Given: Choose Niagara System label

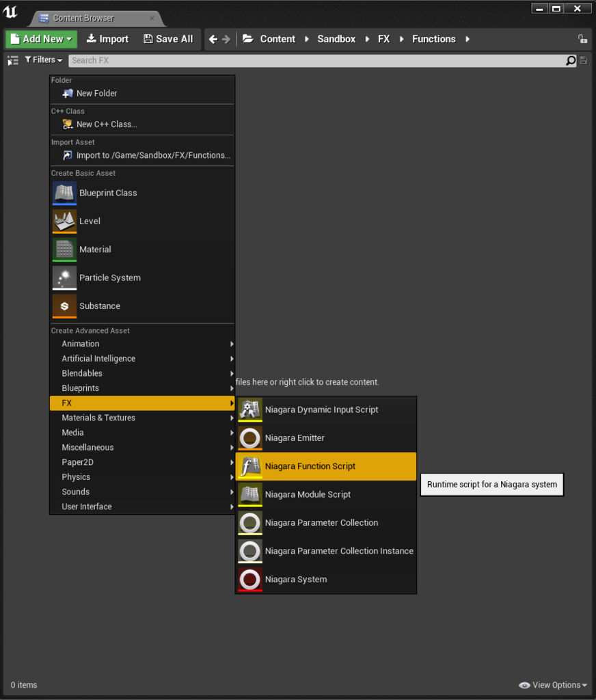Looking at the screenshot, I should coord(295,580).
